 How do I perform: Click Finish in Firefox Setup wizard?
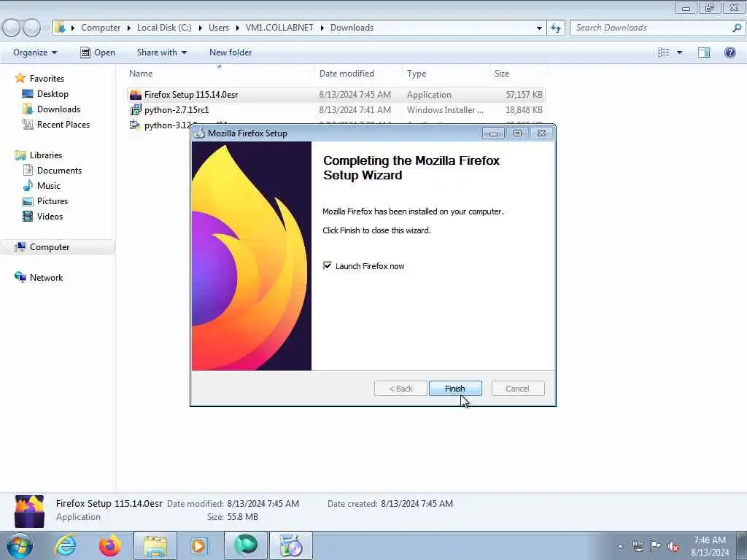click(455, 389)
